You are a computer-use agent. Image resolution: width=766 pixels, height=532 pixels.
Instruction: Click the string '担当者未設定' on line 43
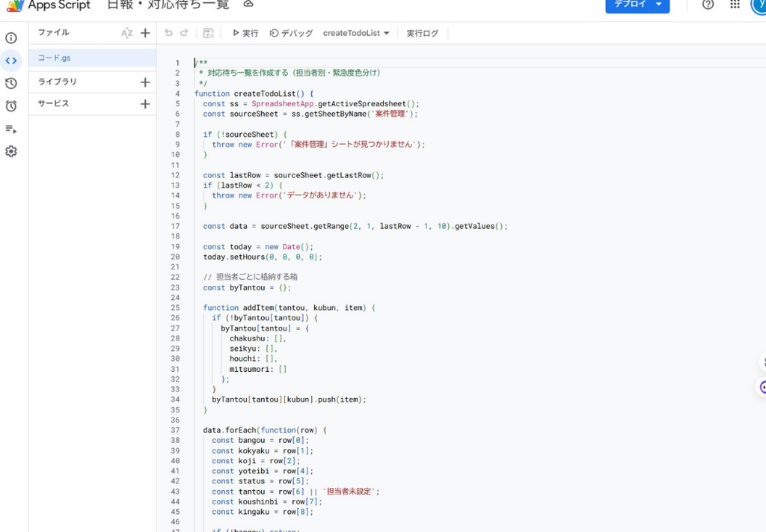[349, 492]
